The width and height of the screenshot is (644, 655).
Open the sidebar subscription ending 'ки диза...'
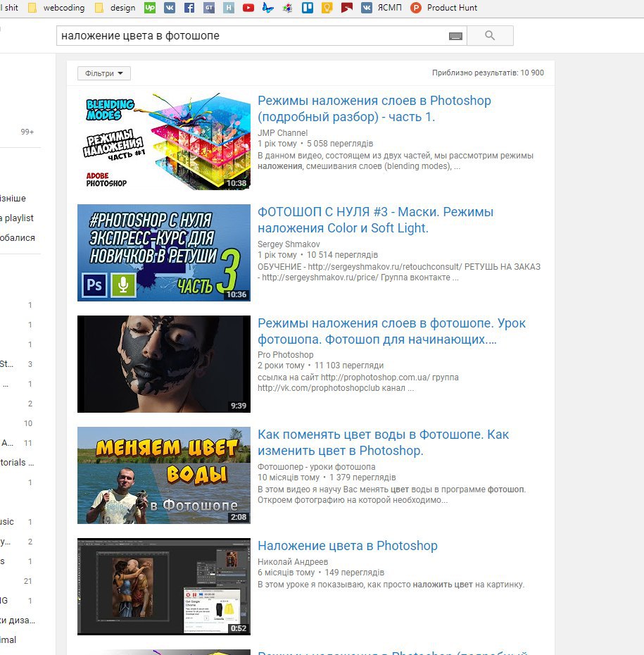coord(18,620)
